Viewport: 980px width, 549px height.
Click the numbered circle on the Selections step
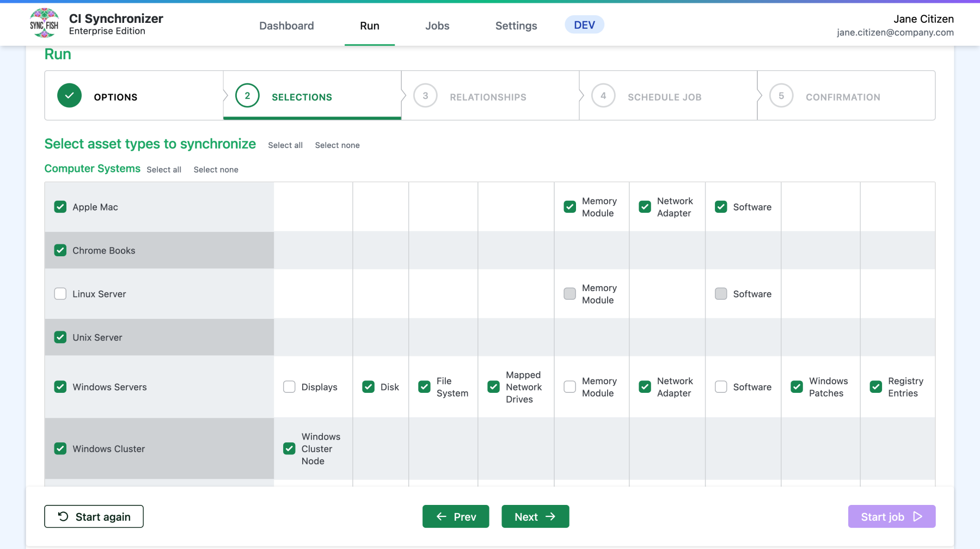click(247, 95)
